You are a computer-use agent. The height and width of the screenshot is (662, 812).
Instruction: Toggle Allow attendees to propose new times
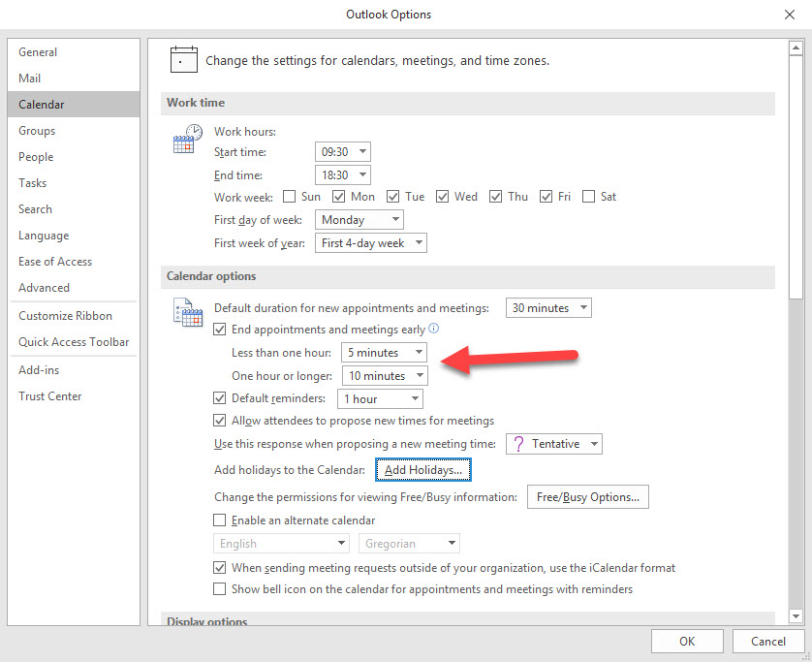point(220,420)
